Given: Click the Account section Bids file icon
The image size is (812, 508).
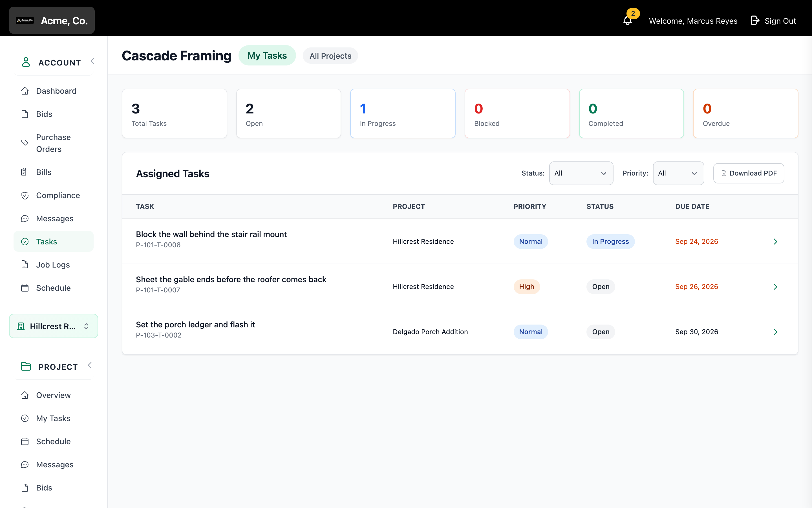Looking at the screenshot, I should tap(25, 114).
